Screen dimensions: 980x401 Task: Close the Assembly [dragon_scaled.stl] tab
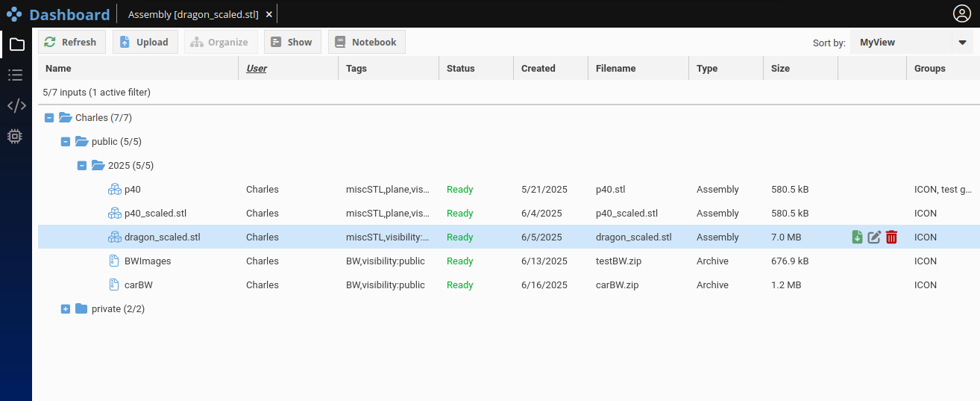269,14
